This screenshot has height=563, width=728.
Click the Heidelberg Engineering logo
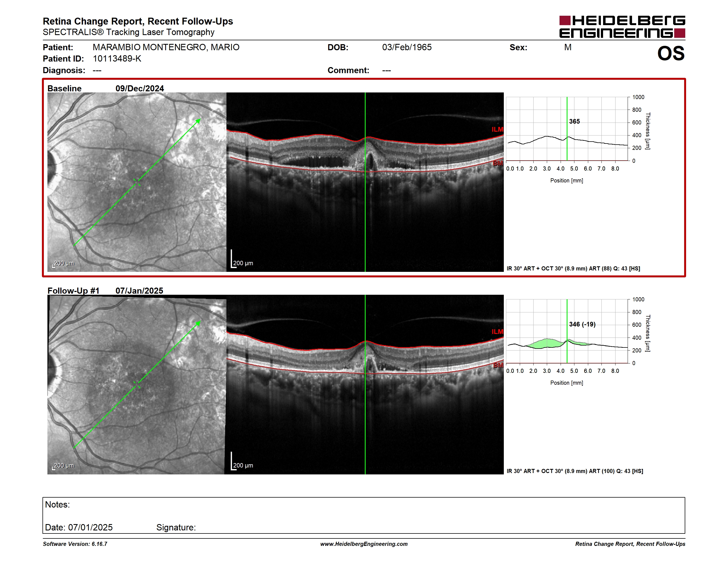[622, 27]
